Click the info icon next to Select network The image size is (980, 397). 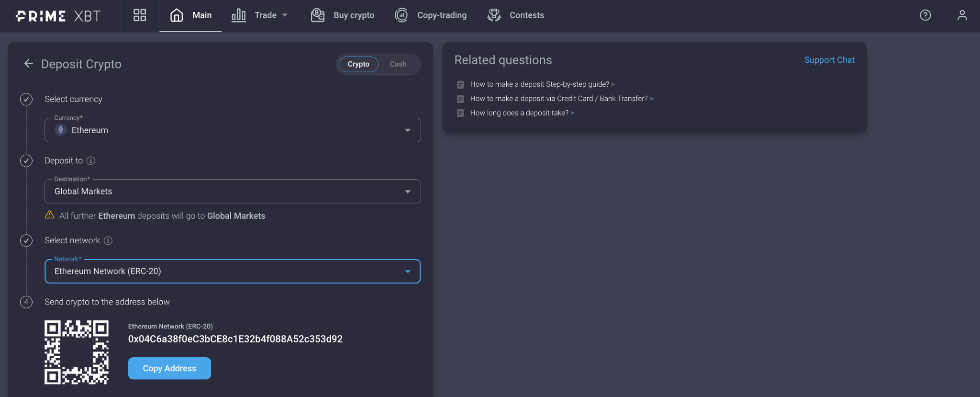click(x=108, y=240)
